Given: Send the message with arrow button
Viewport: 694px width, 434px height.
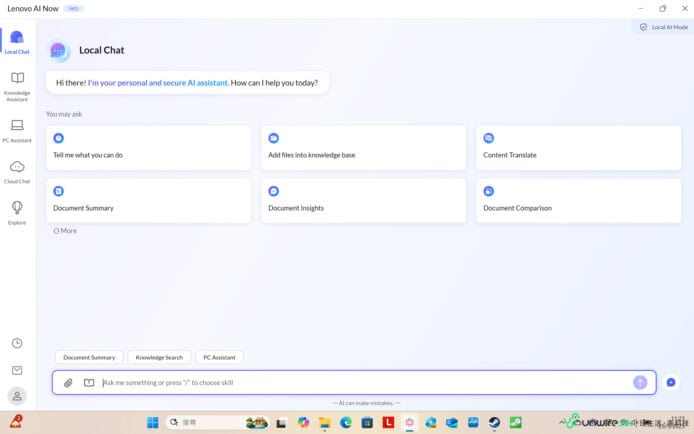Looking at the screenshot, I should (x=640, y=382).
